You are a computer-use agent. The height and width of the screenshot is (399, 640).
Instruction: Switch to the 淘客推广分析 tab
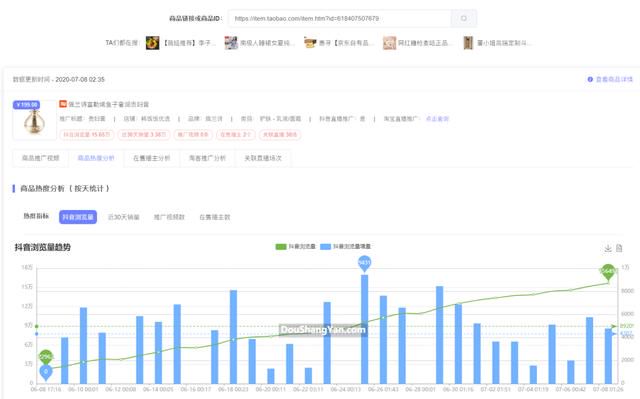click(207, 158)
